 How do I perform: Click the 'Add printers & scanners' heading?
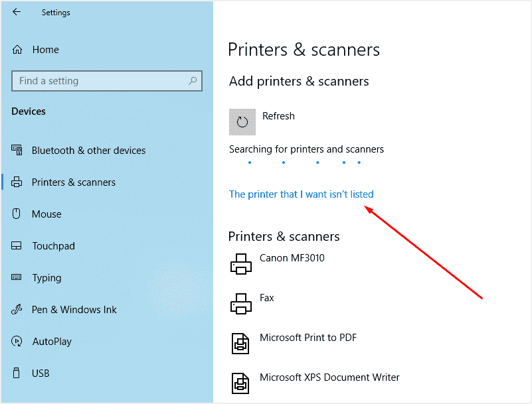[299, 82]
